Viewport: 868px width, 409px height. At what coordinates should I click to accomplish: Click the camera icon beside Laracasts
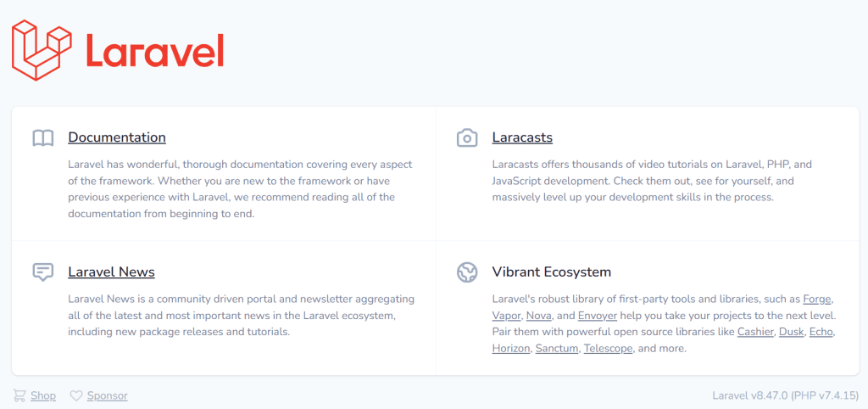[x=467, y=137]
